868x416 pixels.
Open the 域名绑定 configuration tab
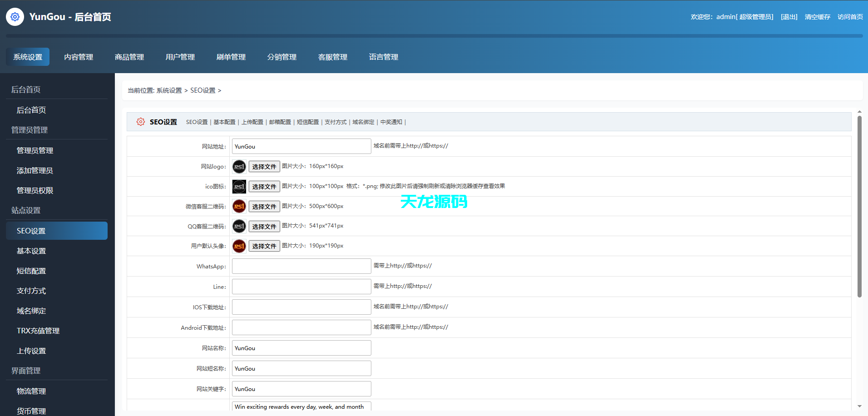[x=364, y=122]
